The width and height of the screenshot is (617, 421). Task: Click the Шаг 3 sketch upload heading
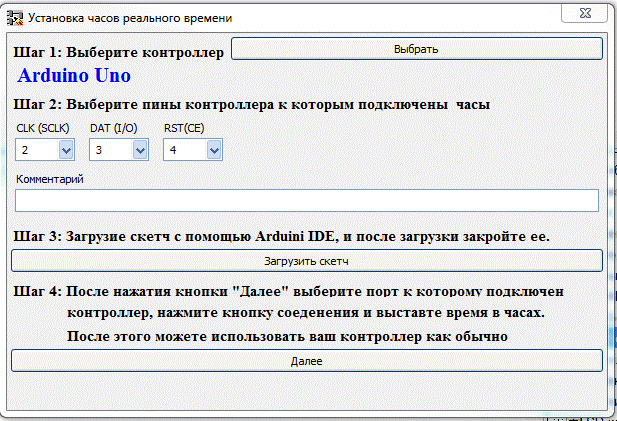(x=281, y=236)
